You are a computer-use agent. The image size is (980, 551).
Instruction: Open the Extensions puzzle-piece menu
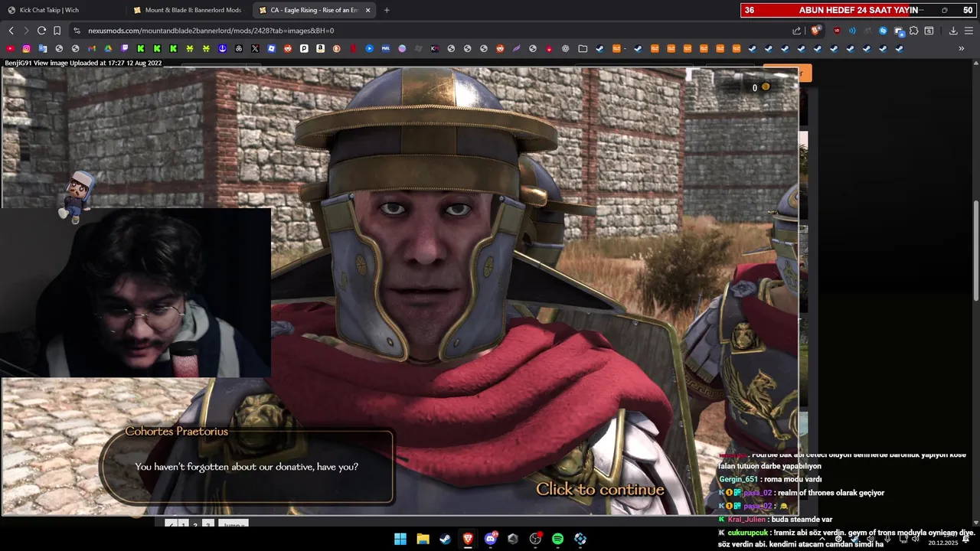913,31
